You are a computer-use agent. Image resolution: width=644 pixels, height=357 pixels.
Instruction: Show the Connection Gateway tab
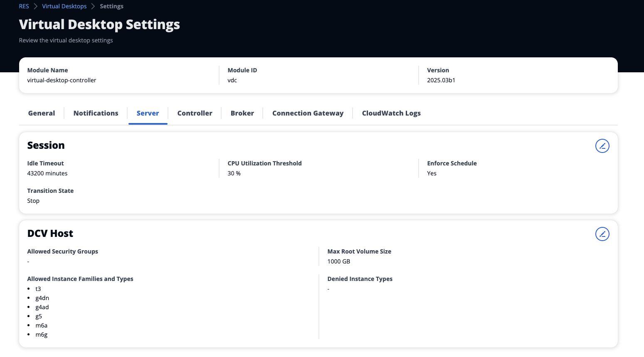pos(308,113)
